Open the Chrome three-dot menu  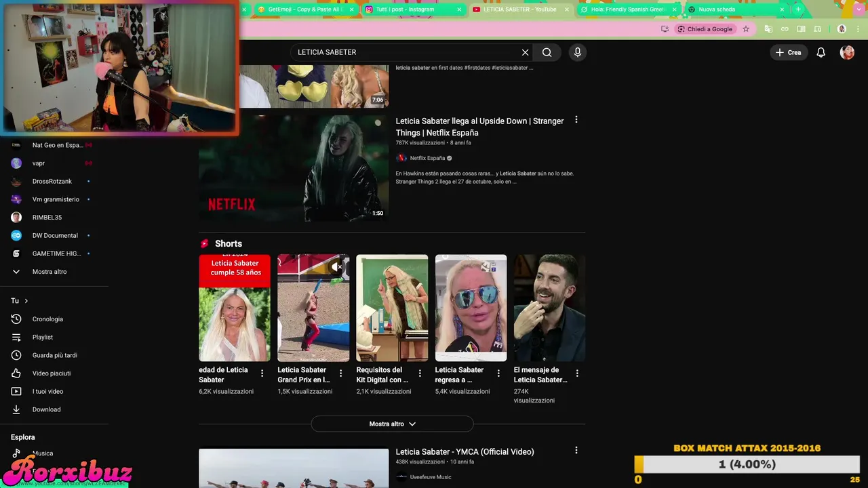[x=858, y=29]
